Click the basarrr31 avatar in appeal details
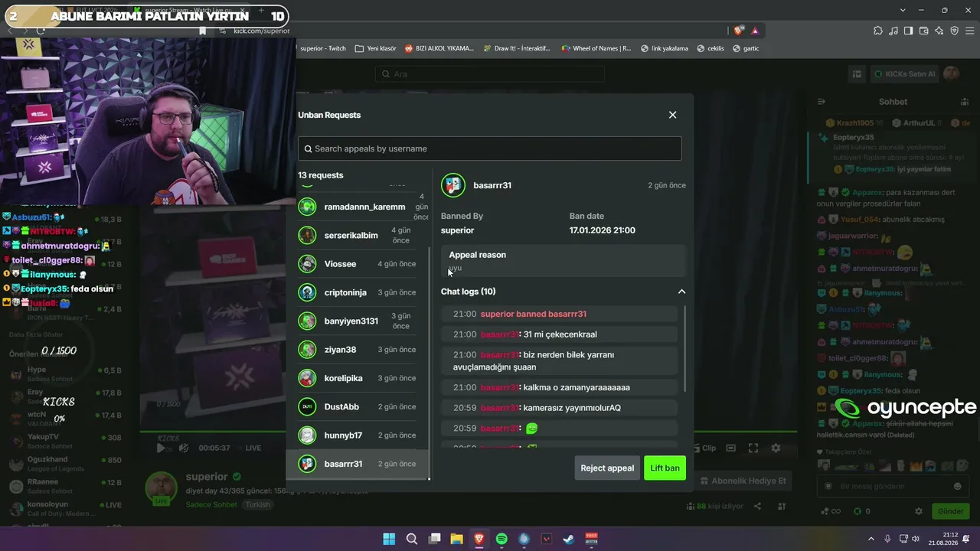Viewport: 980px width, 551px height. point(453,185)
